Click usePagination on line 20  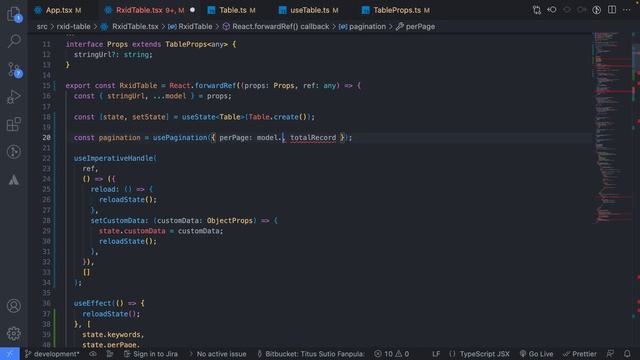pos(180,138)
